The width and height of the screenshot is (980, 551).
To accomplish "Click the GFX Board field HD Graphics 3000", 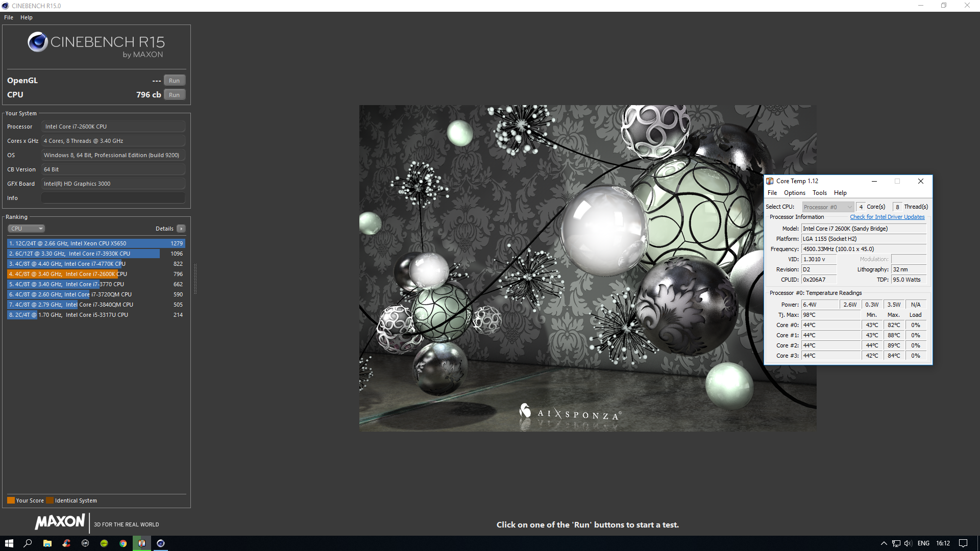I will (113, 184).
